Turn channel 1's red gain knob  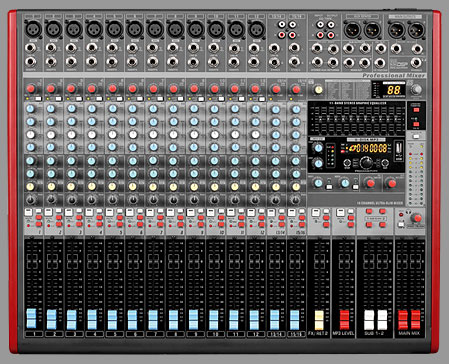click(x=31, y=89)
